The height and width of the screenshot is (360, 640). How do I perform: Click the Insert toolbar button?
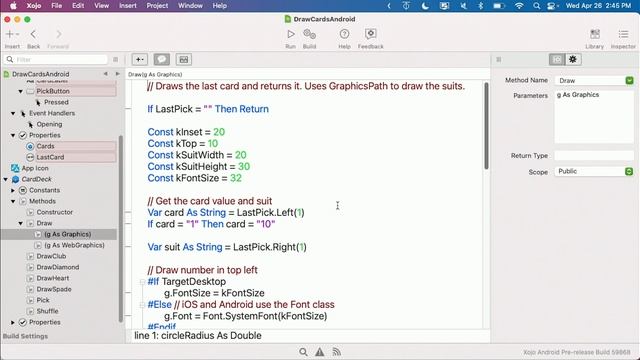pos(12,34)
